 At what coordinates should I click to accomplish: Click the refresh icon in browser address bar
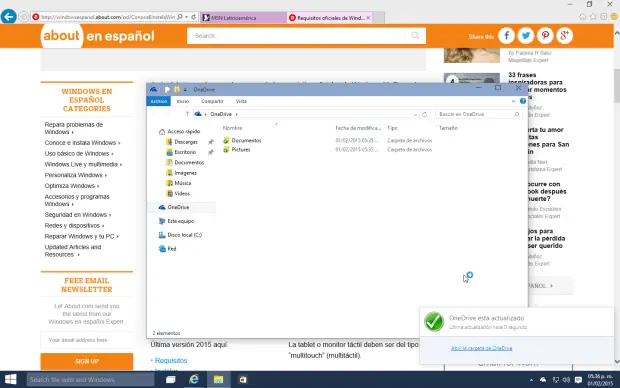(x=194, y=17)
